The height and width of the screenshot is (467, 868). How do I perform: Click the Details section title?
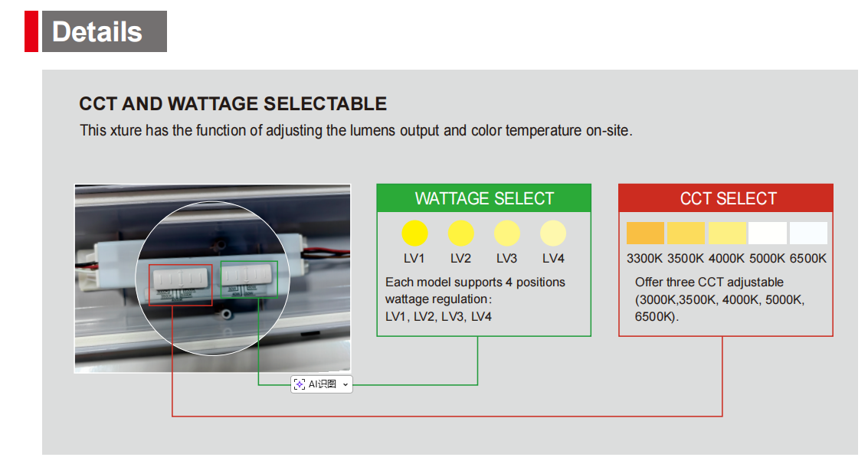pos(97,32)
